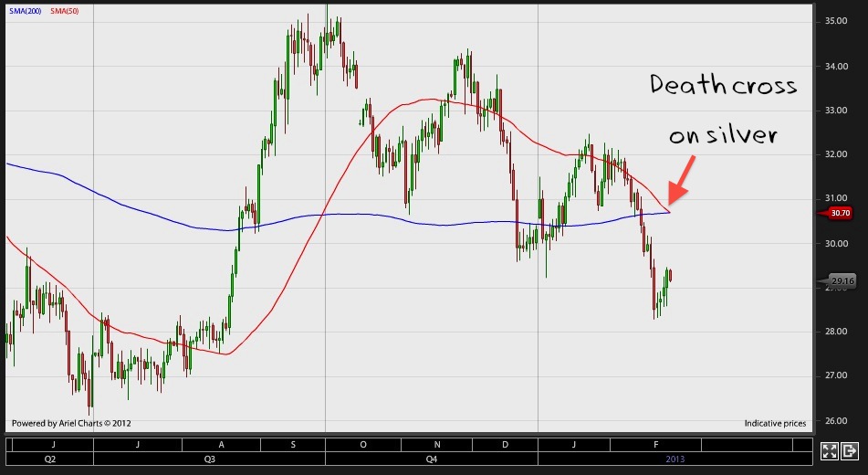The height and width of the screenshot is (475, 868).
Task: Select the 2013 year segment
Action: tap(675, 459)
